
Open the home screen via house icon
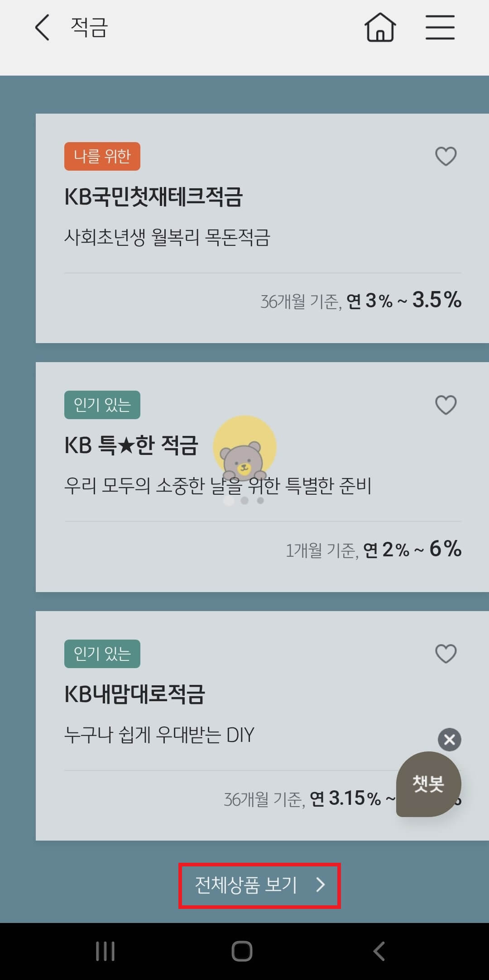pos(379,27)
